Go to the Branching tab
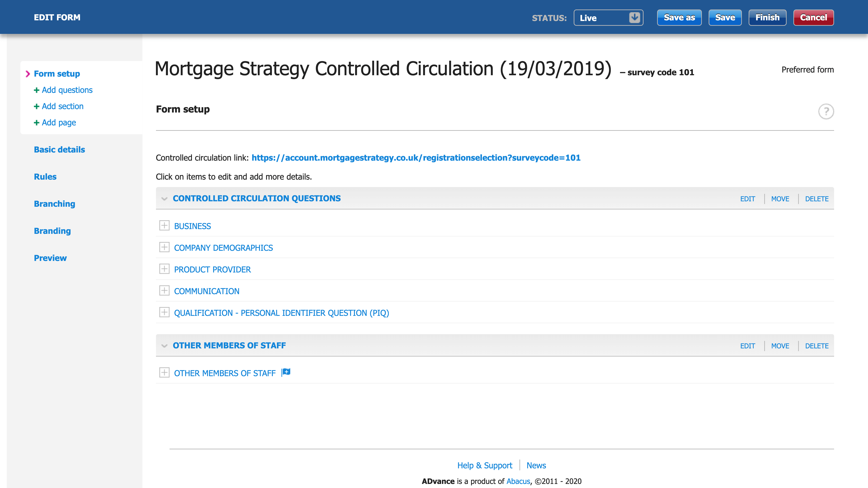The width and height of the screenshot is (868, 488). [x=54, y=204]
